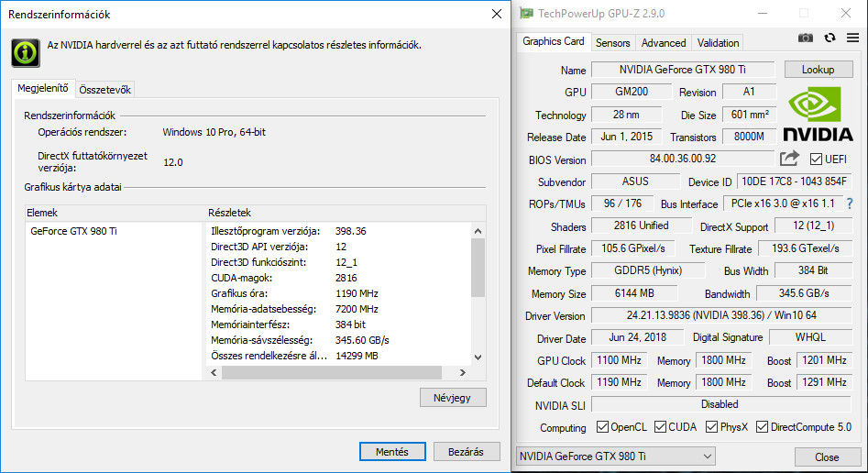Click the Boost 1291 MHz field
This screenshot has width=868, height=473.
click(x=824, y=382)
